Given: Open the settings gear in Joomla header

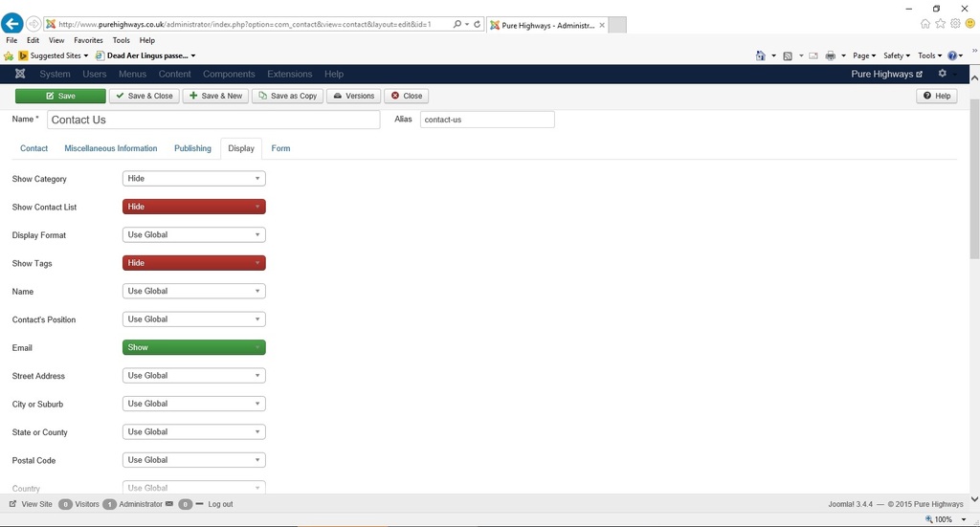Looking at the screenshot, I should coord(942,74).
